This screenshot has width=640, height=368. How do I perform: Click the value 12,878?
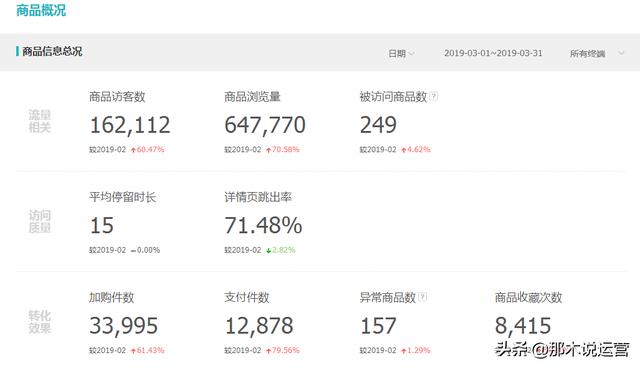click(x=259, y=326)
